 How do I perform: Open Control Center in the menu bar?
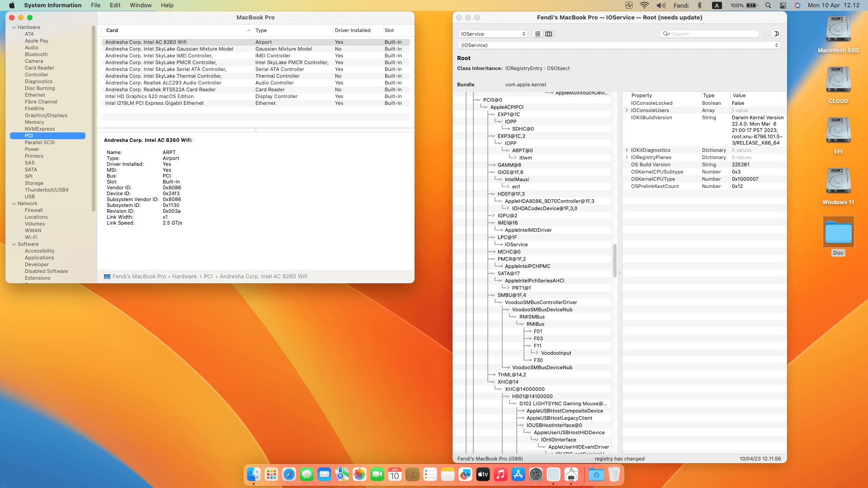[783, 5]
